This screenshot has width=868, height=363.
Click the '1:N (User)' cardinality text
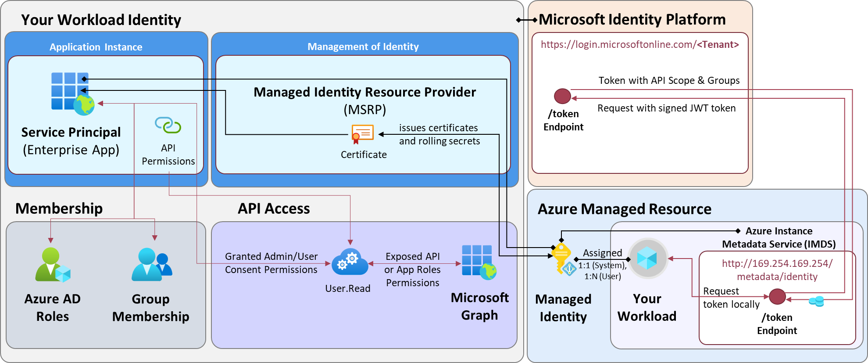point(602,276)
